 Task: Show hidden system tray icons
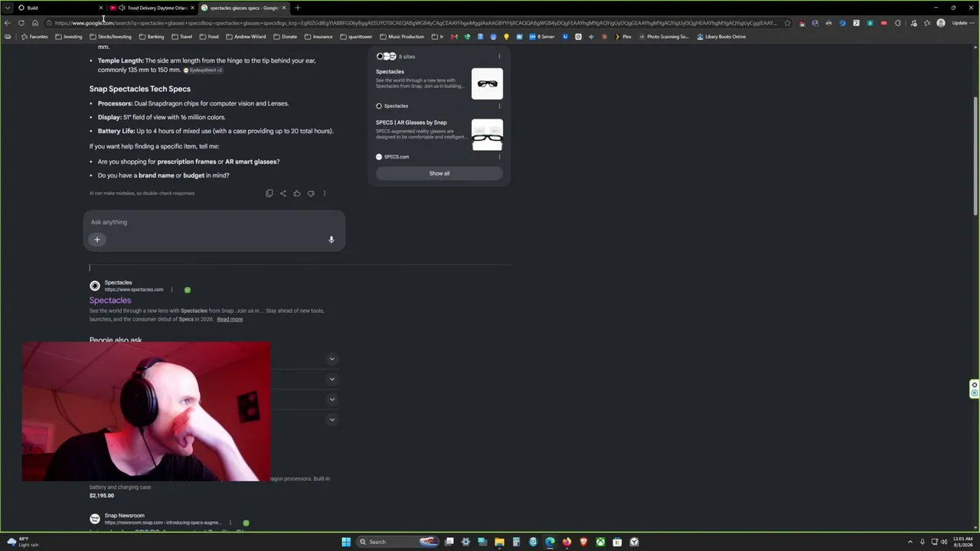pyautogui.click(x=910, y=542)
